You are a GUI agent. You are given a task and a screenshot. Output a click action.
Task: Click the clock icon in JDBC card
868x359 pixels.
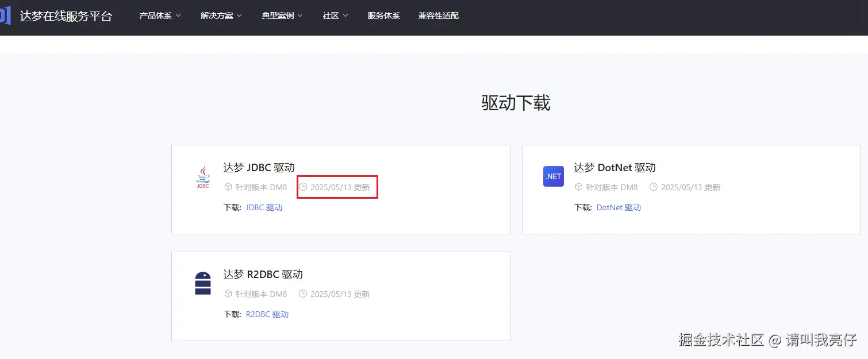[303, 187]
